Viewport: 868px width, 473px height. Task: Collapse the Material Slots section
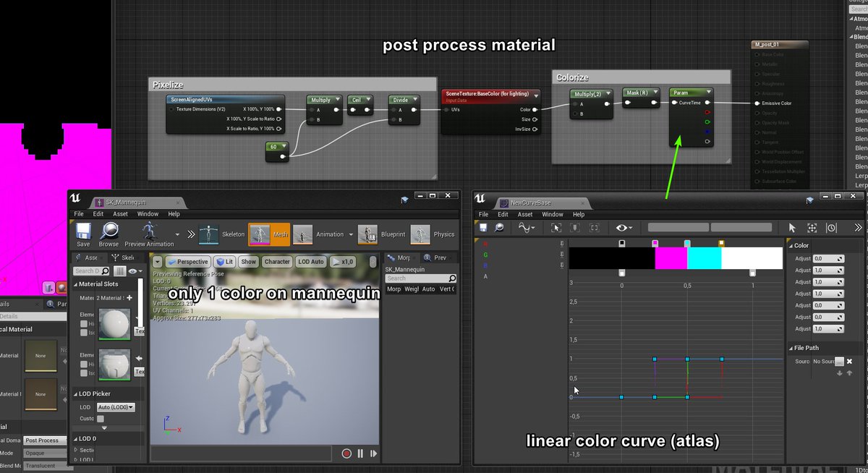(x=76, y=284)
